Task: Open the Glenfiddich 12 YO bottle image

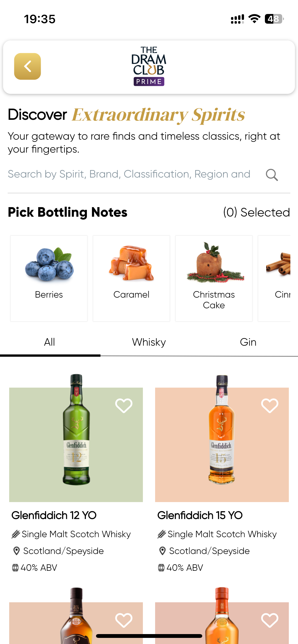Action: (x=76, y=437)
